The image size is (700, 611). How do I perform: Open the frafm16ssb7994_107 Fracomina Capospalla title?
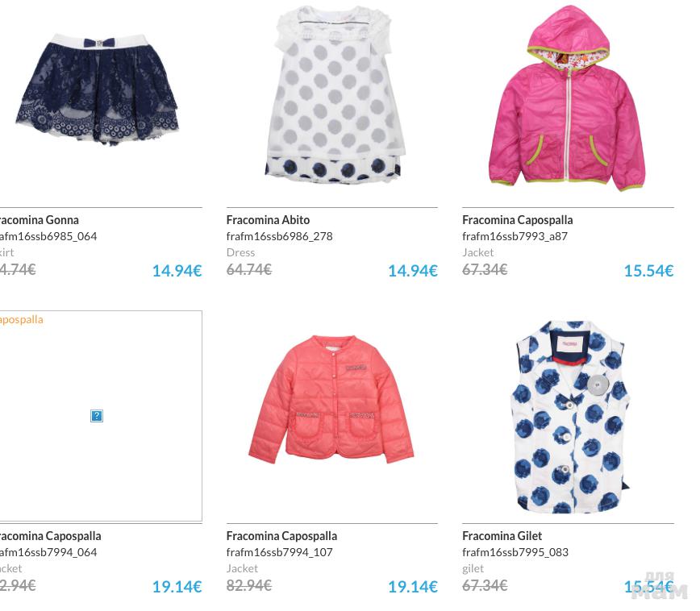pyautogui.click(x=281, y=535)
